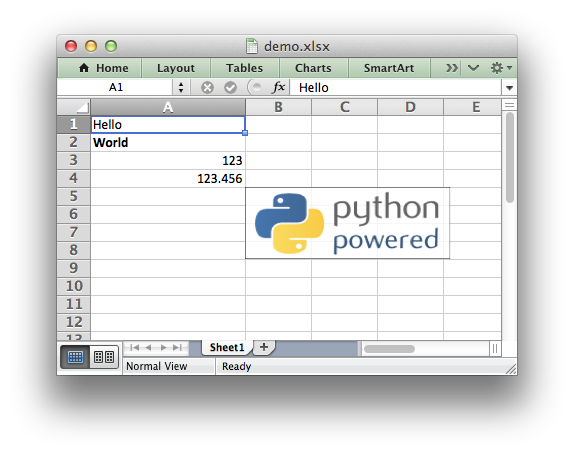This screenshot has height=454, width=574.
Task: Select row 5 header
Action: point(74,196)
